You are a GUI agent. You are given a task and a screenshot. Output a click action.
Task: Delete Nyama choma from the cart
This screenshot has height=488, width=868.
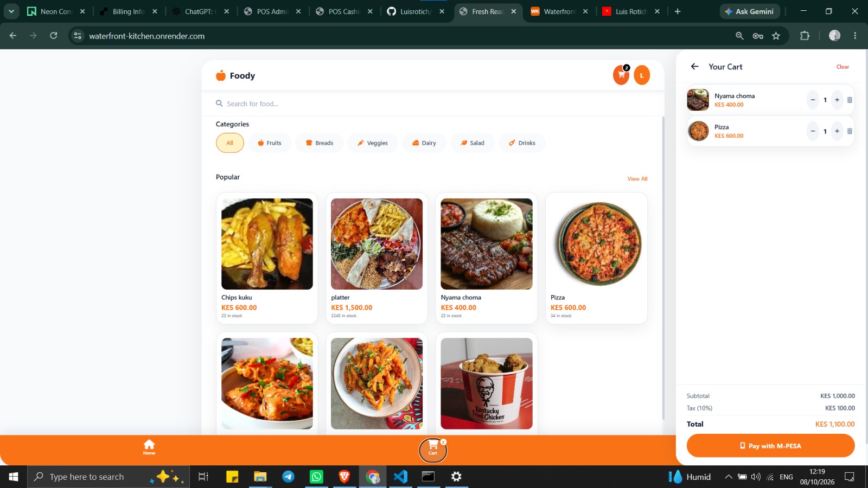click(850, 100)
